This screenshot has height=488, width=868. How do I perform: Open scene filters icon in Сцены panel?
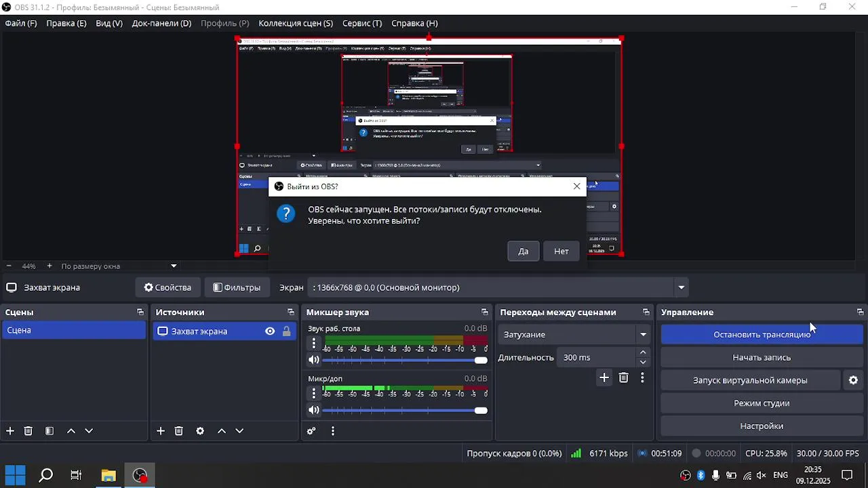click(50, 431)
